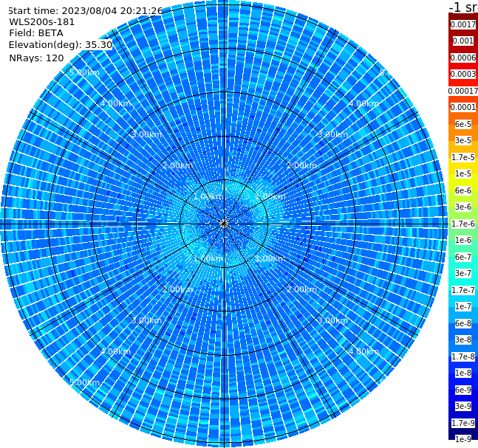478x448 pixels.
Task: Click the 3e-6 colorbar label
Action: [x=463, y=207]
